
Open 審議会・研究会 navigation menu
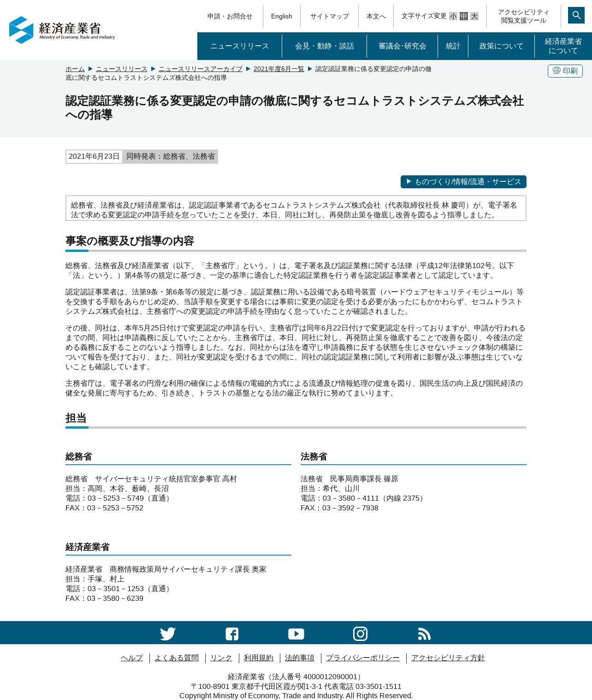click(403, 46)
